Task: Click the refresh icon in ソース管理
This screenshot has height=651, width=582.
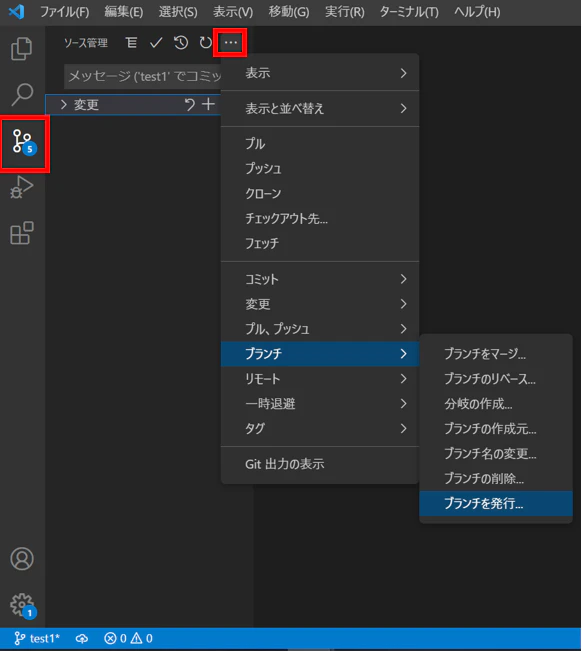Action: tap(205, 42)
